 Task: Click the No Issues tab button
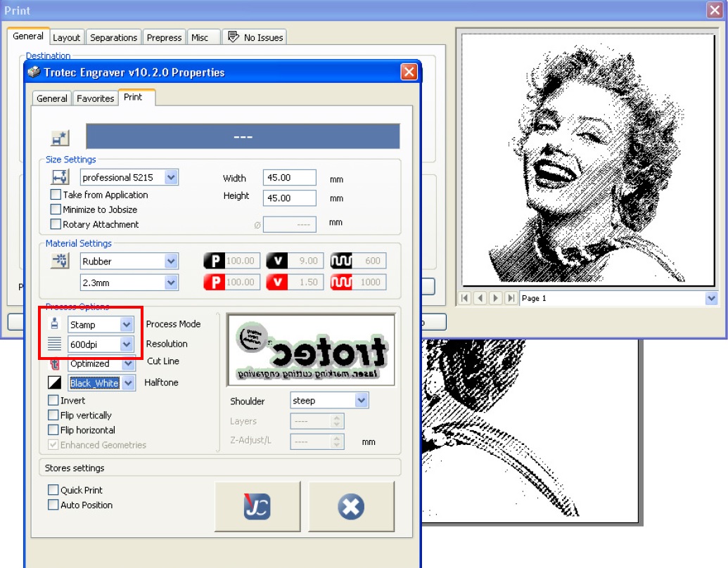[255, 37]
